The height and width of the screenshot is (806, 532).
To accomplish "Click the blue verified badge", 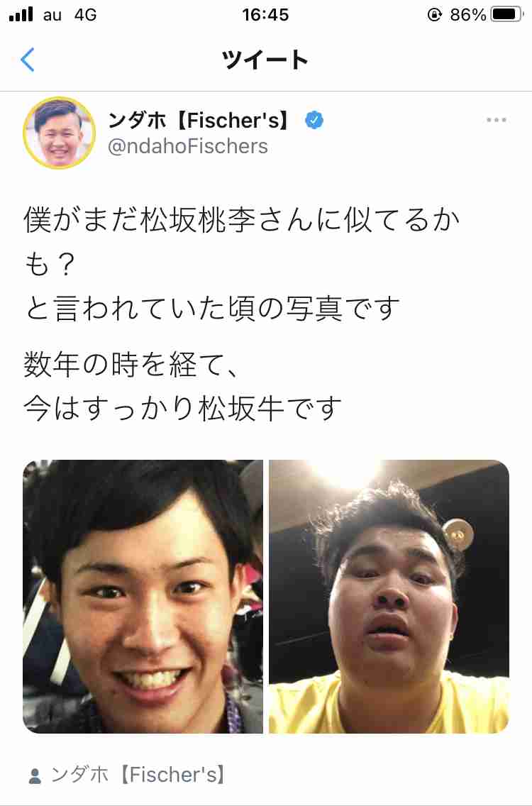I will [314, 121].
